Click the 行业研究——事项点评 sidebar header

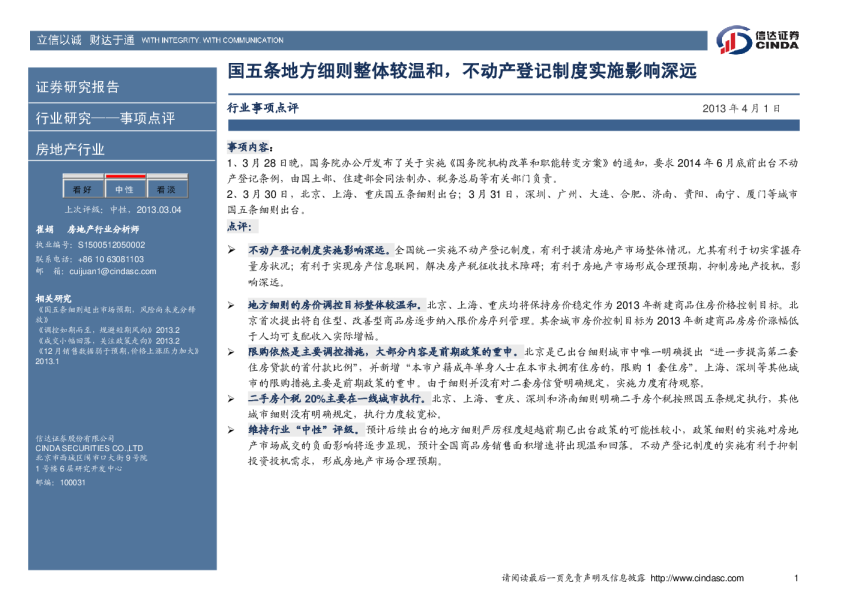(105, 119)
